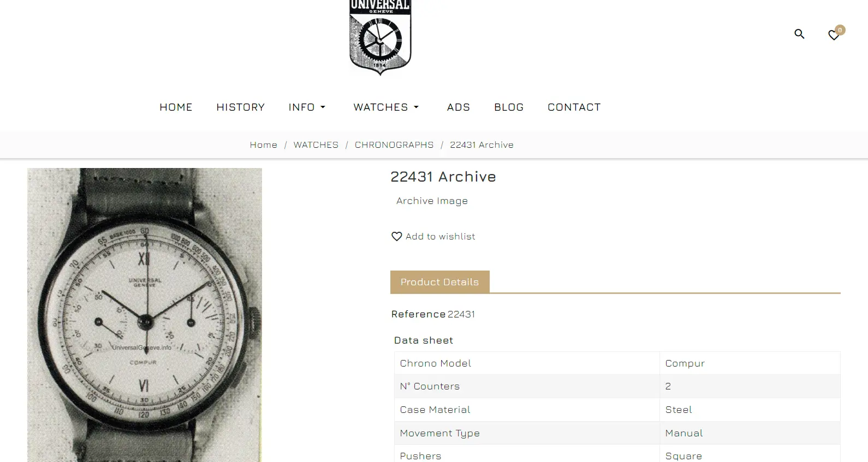868x462 pixels.
Task: Open the INFO menu
Action: 301,107
